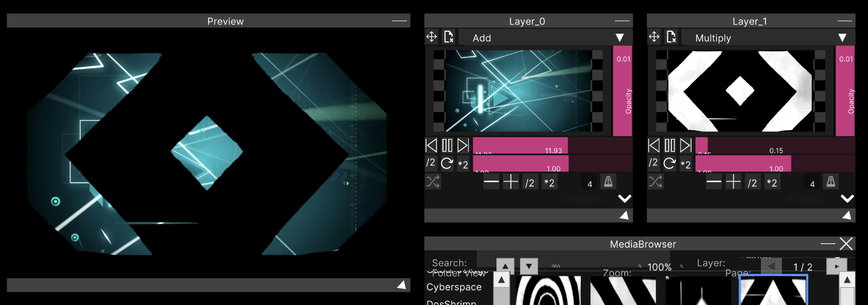Halve speed with /2 beside Layer_1 loop icon
The image size is (868, 305).
point(653,163)
